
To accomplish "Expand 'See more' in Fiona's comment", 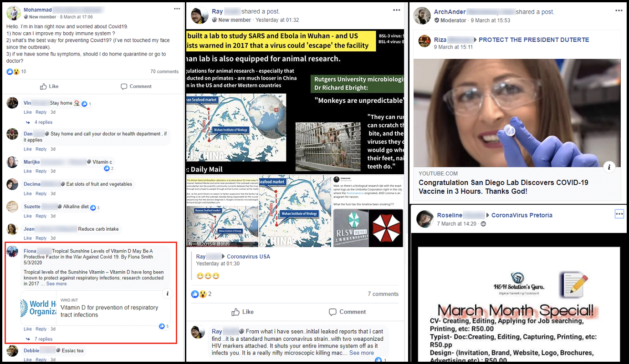I will [x=56, y=284].
